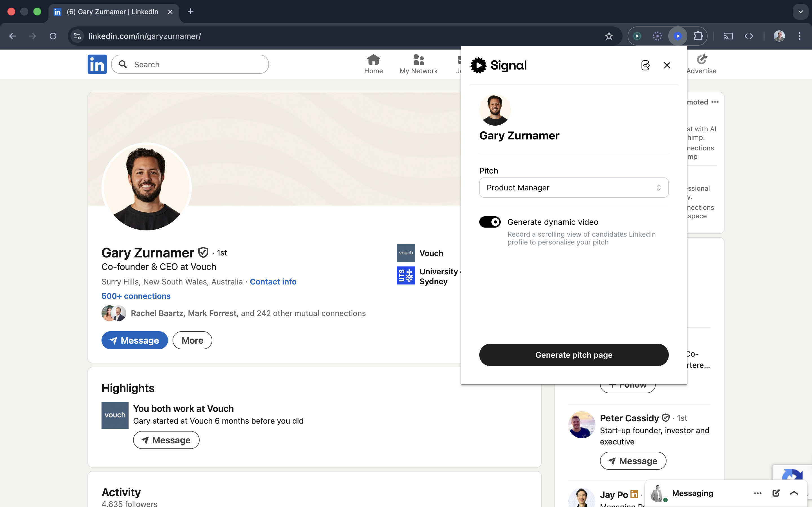
Task: Go to the LinkedIn Home tab
Action: [373, 65]
